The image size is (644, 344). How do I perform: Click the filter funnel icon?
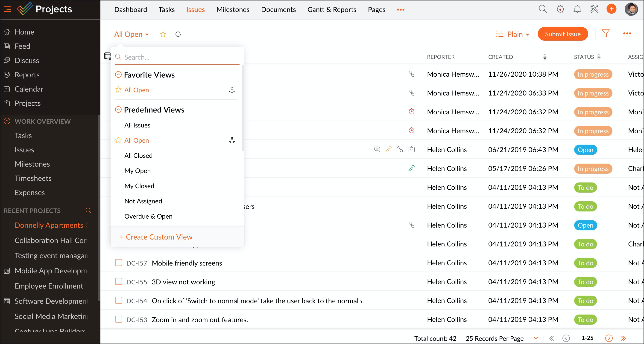[605, 34]
